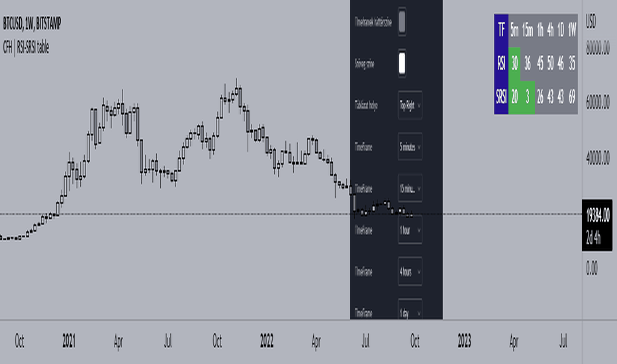Open the 15 minutes TimeFrame dropdown
Screen dimensions: 617x364
pyautogui.click(x=410, y=188)
